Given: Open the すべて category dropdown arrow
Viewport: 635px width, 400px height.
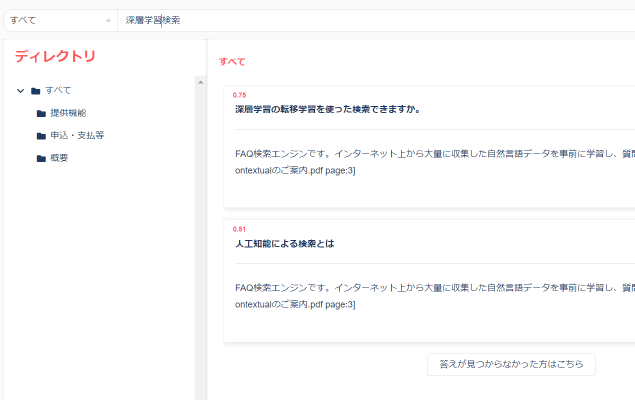Looking at the screenshot, I should click(x=108, y=21).
